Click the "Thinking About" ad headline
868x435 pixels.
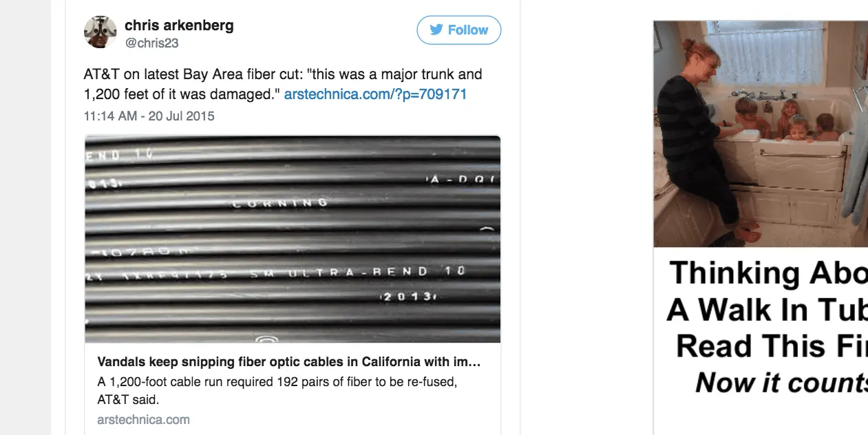[x=768, y=273]
